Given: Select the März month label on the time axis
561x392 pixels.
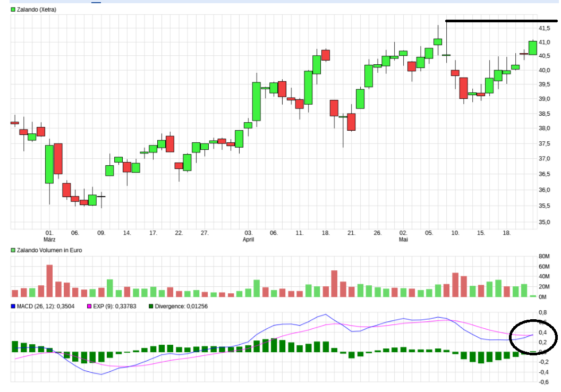Looking at the screenshot, I should 49,240.
